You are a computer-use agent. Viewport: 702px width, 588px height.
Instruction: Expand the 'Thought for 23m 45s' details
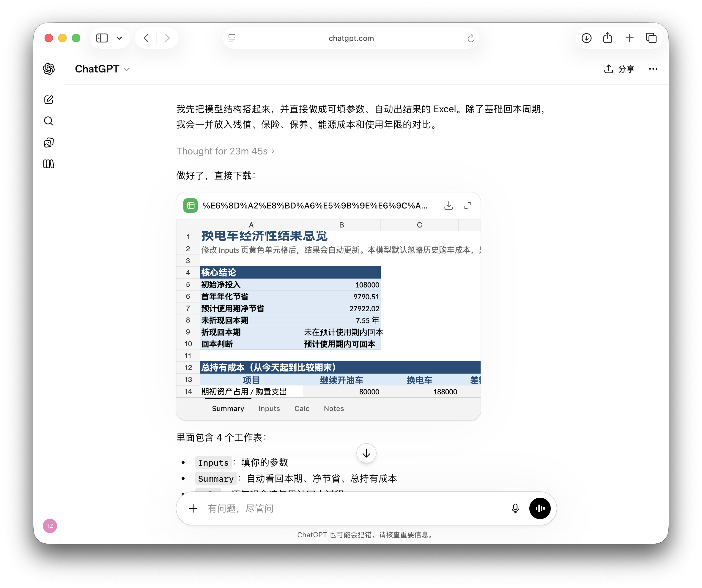[226, 151]
